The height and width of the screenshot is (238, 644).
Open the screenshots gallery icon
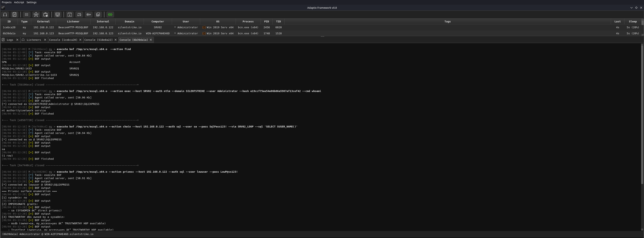98,15
